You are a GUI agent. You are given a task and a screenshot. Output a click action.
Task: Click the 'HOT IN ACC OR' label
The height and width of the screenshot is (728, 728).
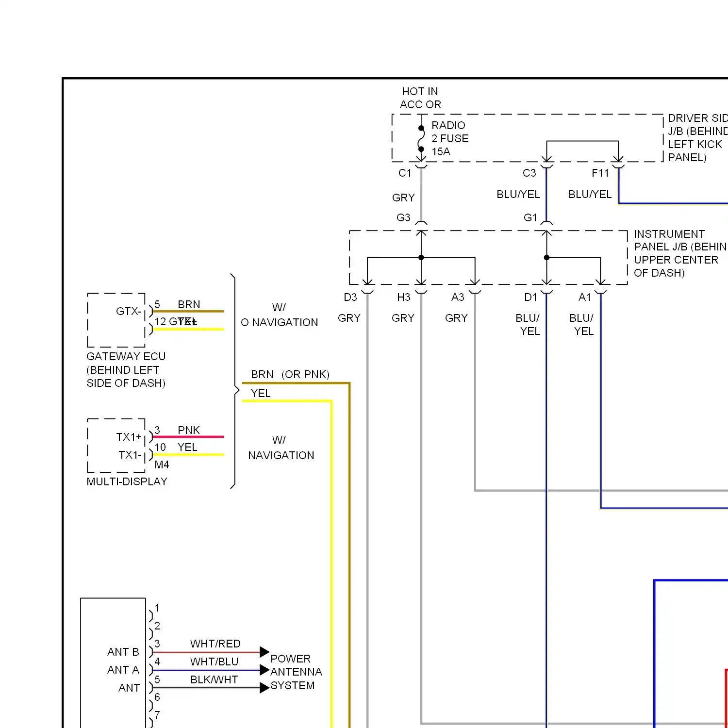420,98
